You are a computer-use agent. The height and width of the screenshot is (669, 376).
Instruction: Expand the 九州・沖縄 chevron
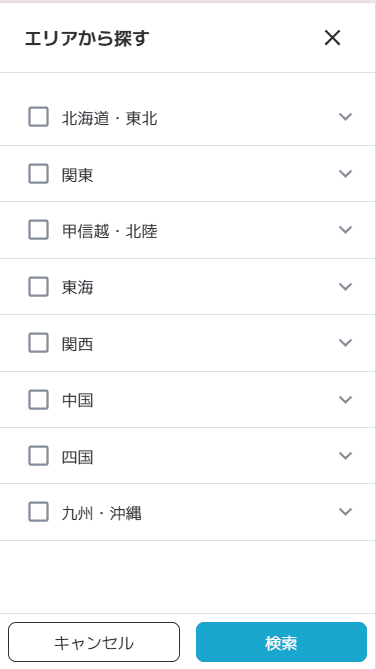click(x=345, y=511)
